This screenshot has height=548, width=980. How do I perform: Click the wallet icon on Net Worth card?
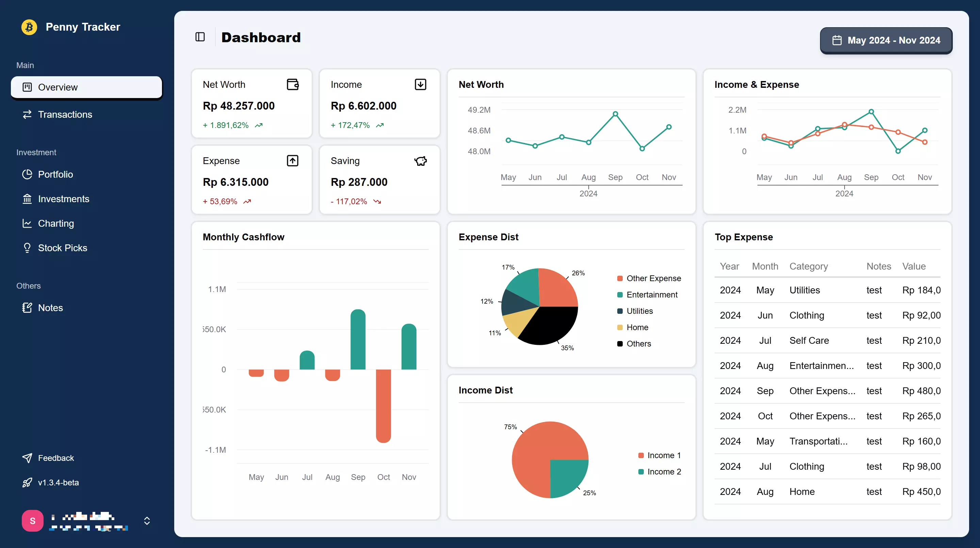pos(293,84)
